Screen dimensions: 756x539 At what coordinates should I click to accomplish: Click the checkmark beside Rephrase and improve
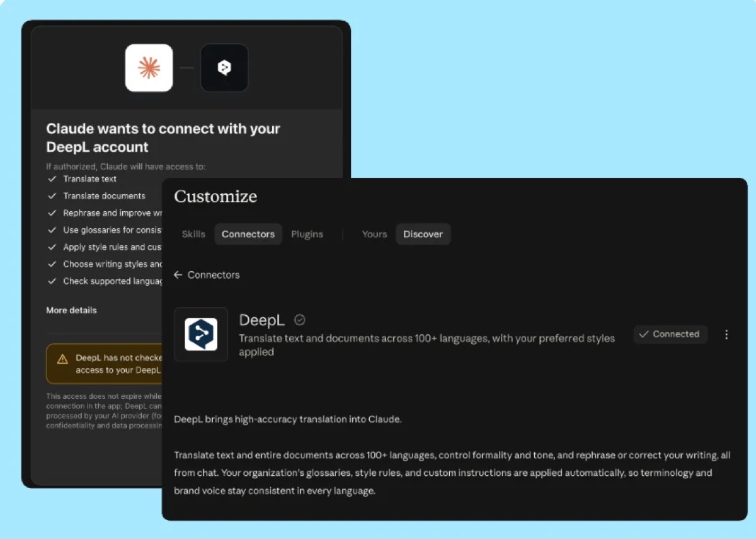52,213
